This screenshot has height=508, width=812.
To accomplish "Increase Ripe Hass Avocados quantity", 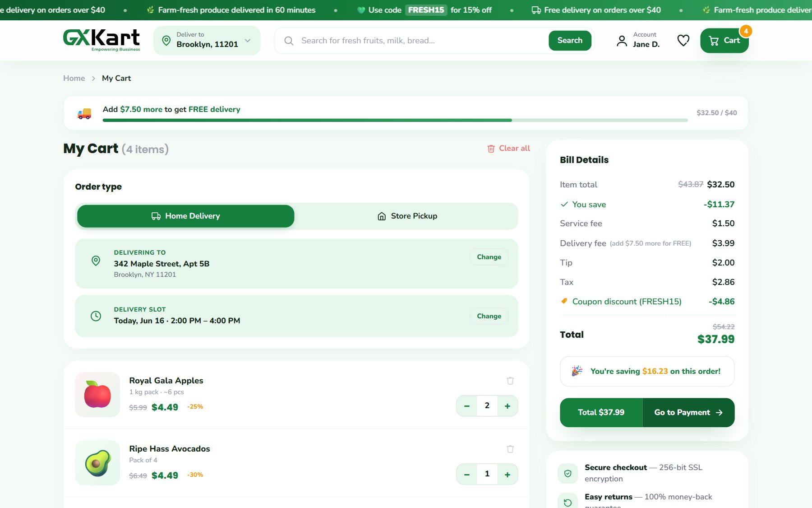I will (x=507, y=474).
